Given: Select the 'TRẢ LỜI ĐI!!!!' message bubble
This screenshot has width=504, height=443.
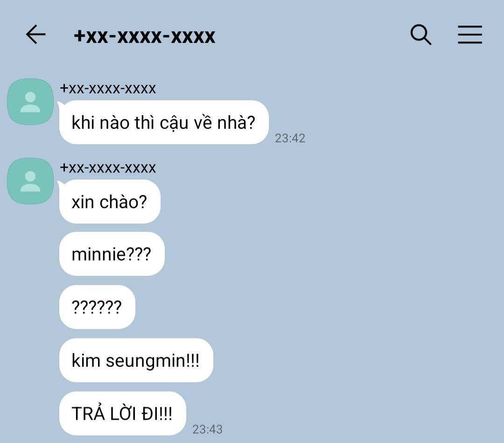Looking at the screenshot, I should (x=122, y=414).
